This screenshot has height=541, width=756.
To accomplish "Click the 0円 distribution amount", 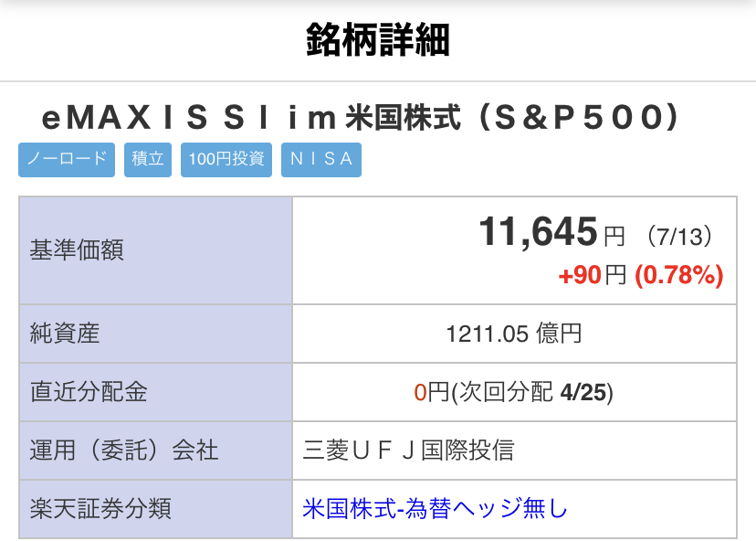I will pyautogui.click(x=432, y=392).
